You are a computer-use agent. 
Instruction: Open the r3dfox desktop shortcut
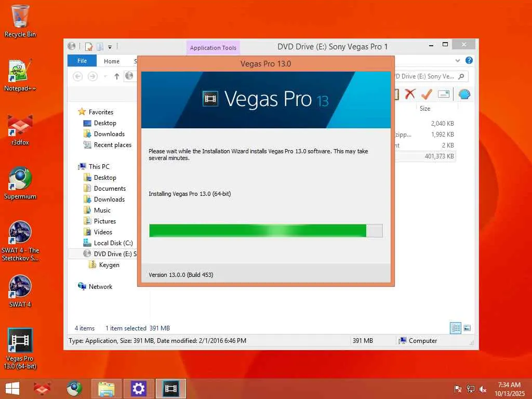click(20, 129)
